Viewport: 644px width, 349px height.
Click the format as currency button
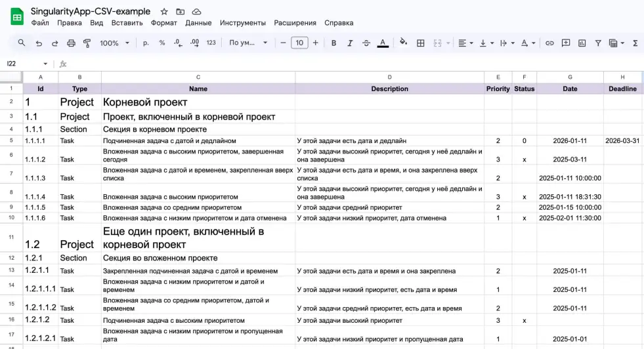(x=146, y=43)
